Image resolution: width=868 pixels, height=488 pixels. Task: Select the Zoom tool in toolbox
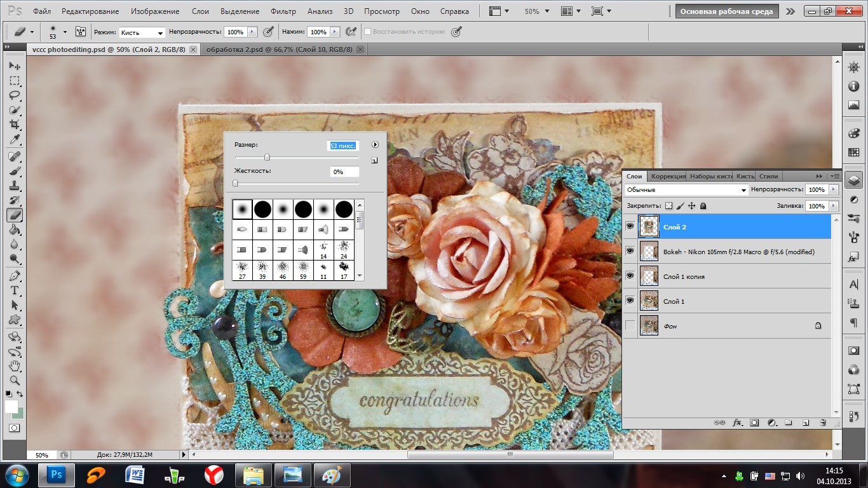[15, 381]
